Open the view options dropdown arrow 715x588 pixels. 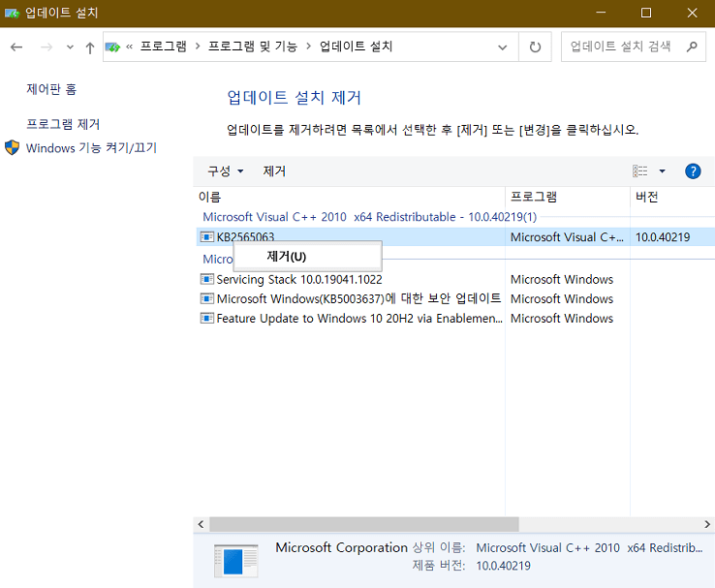point(662,171)
